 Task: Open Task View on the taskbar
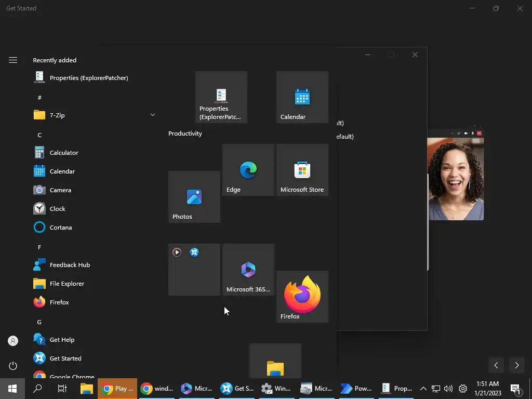click(x=62, y=389)
